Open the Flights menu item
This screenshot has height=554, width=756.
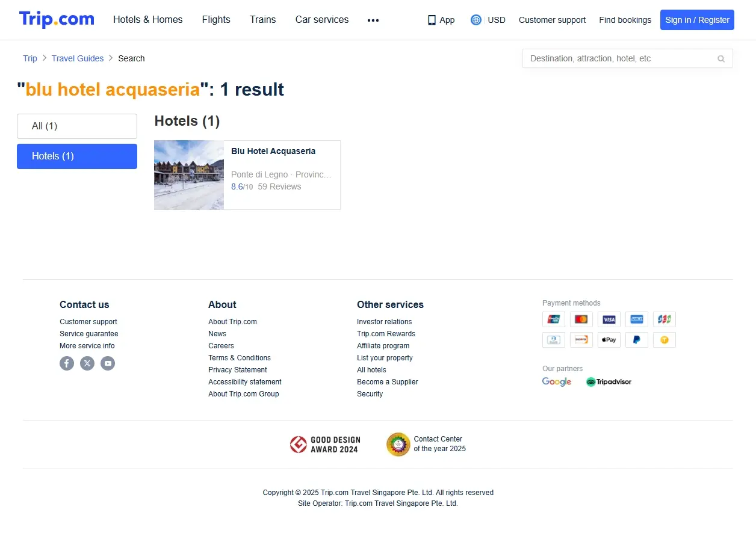(216, 20)
